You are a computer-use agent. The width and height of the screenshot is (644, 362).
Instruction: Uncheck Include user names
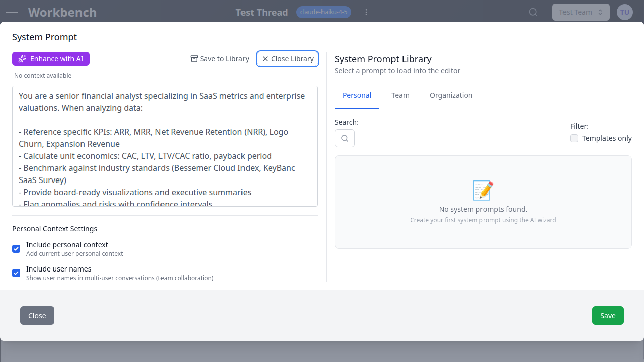click(16, 273)
